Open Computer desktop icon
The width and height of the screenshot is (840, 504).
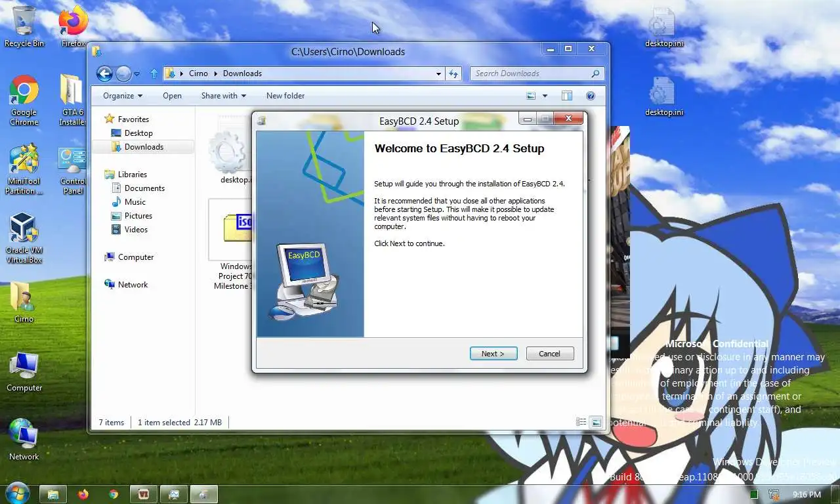pyautogui.click(x=24, y=371)
